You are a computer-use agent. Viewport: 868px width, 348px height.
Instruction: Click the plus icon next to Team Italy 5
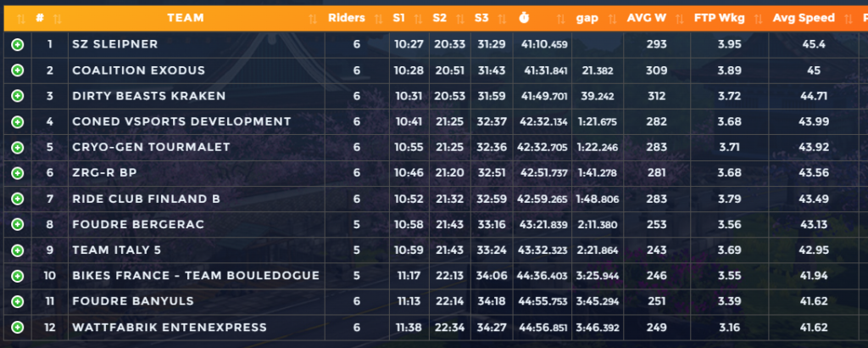(18, 250)
